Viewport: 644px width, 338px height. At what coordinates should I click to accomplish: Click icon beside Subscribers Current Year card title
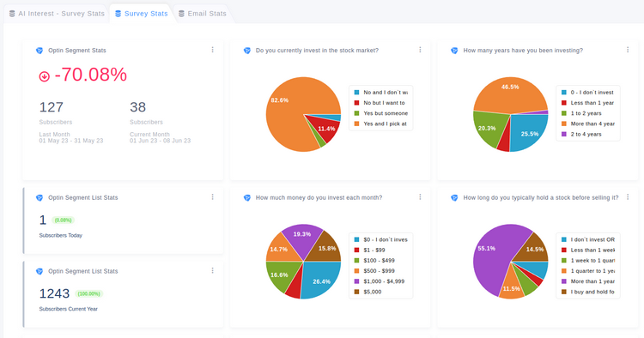(x=39, y=271)
